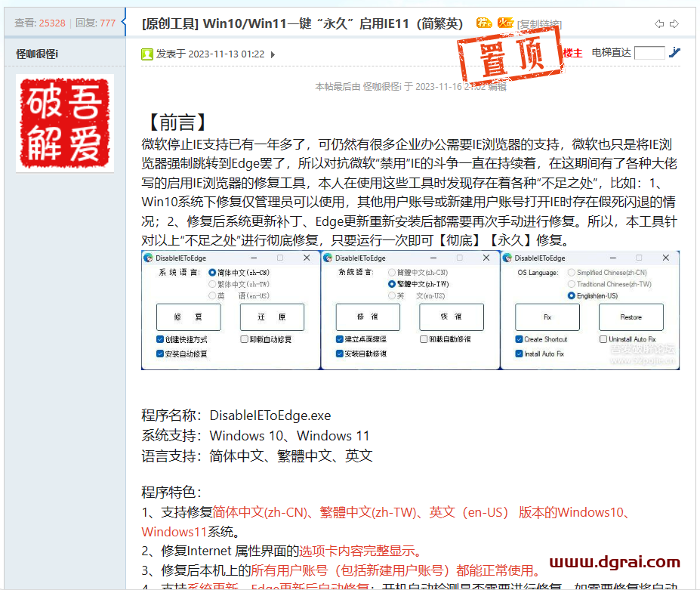Image resolution: width=700 pixels, height=590 pixels.
Task: Click red text 选项卡内容完整显示
Action: point(360,551)
